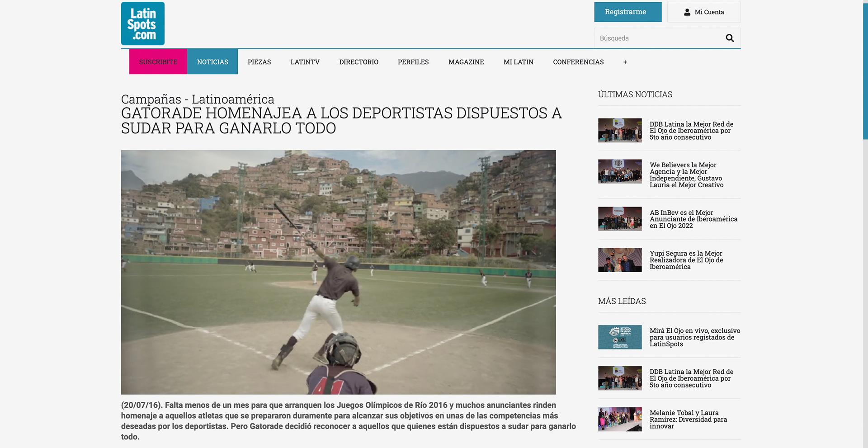The image size is (868, 448).
Task: Open Mirá El Ojo en vivo link
Action: pos(695,337)
